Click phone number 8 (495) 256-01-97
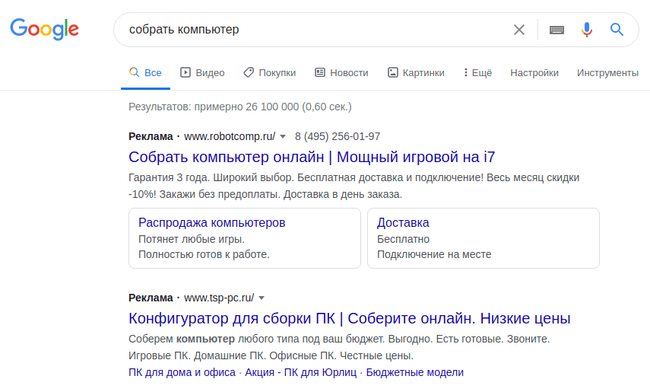The image size is (650, 392). [337, 136]
